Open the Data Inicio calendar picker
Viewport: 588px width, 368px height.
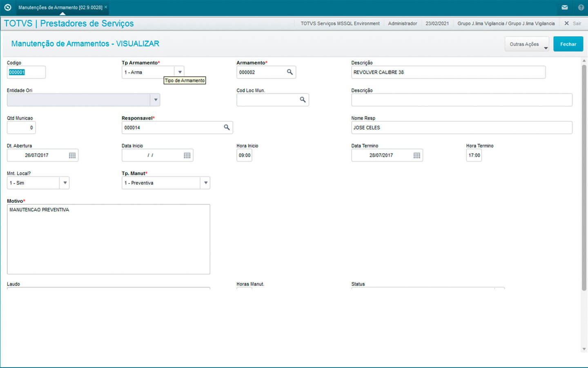(187, 155)
